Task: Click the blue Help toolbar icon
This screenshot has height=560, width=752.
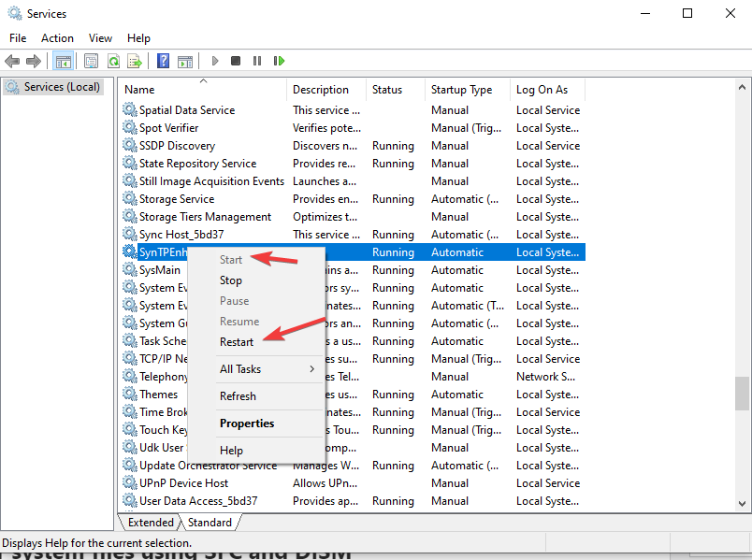Action: [163, 61]
